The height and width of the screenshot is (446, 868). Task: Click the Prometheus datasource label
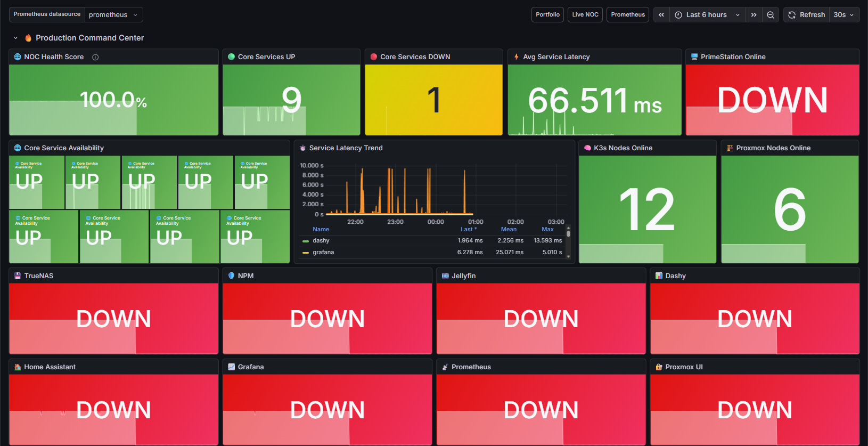[47, 14]
